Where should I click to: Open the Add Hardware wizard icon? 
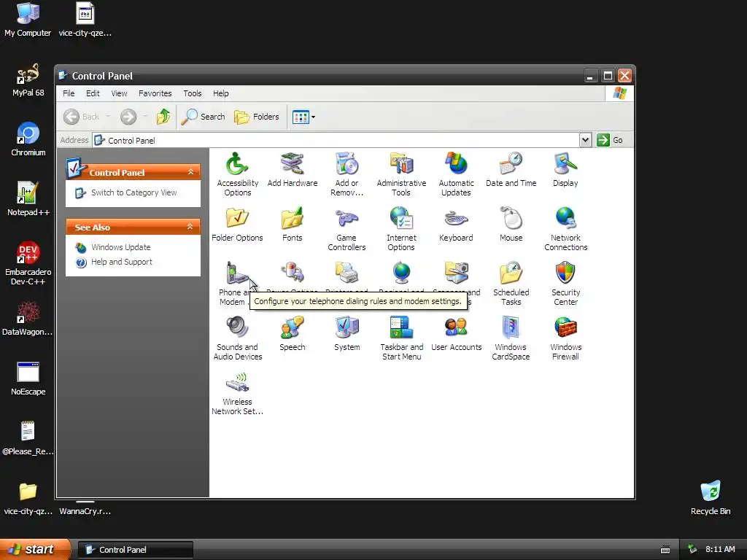pos(292,164)
